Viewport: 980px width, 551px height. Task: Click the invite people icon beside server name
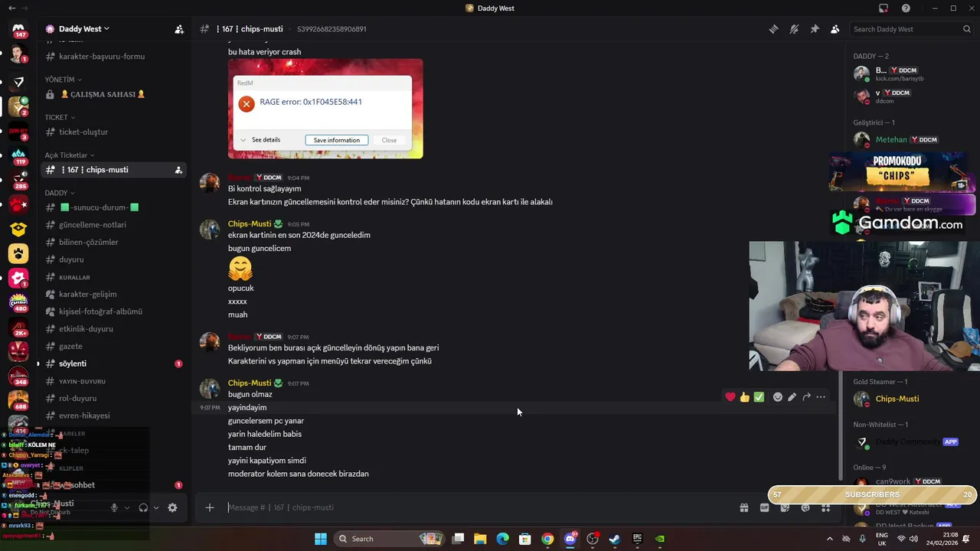point(179,29)
